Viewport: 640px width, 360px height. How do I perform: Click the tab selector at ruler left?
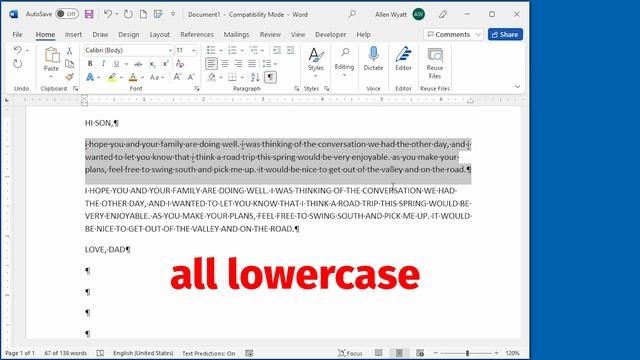tap(7, 100)
